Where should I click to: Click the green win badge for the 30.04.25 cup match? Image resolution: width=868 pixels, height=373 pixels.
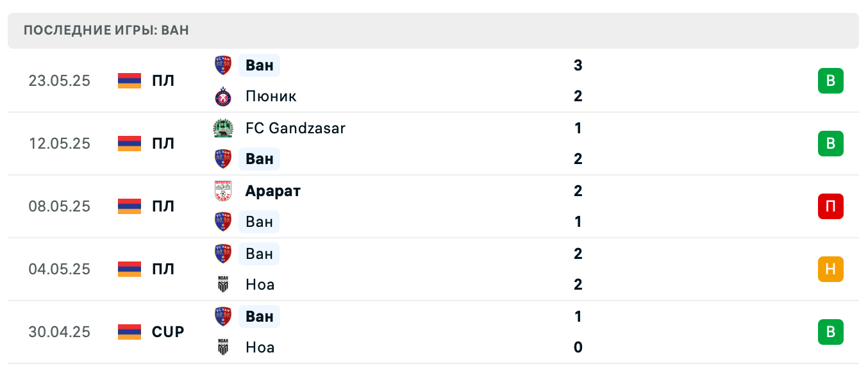coord(830,332)
